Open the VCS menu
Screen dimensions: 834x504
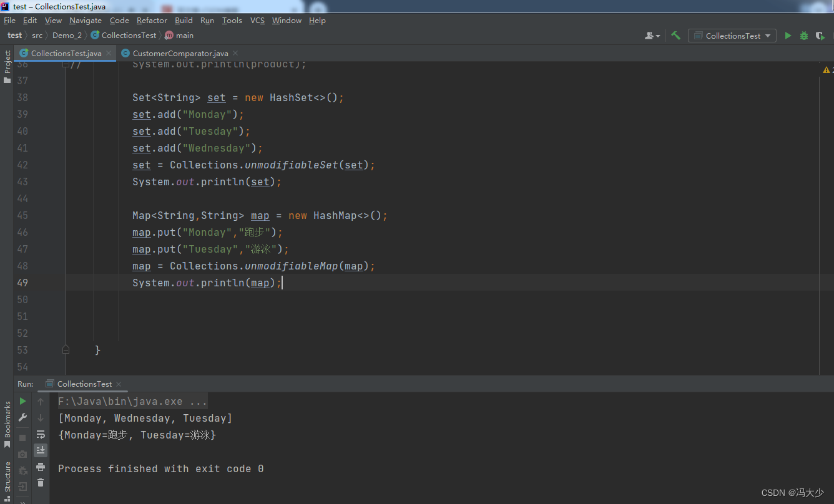(257, 21)
